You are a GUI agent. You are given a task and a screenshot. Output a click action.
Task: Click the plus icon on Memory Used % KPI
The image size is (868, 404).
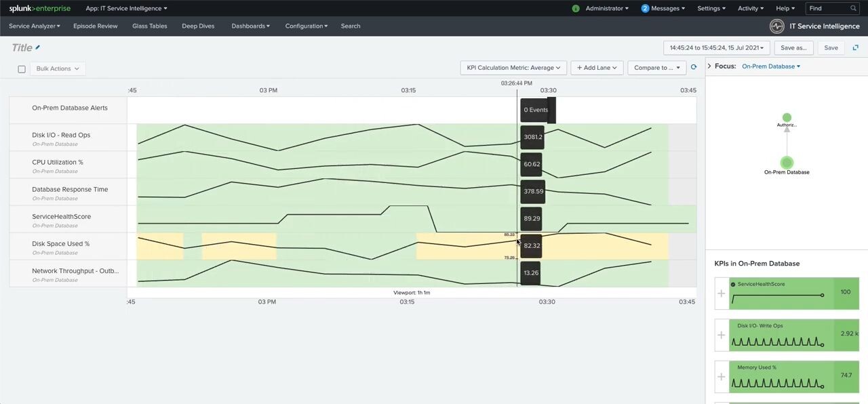pos(721,376)
